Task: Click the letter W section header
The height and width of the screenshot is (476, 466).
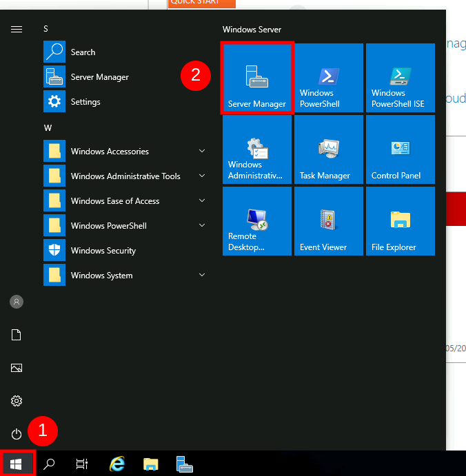Action: tap(48, 128)
